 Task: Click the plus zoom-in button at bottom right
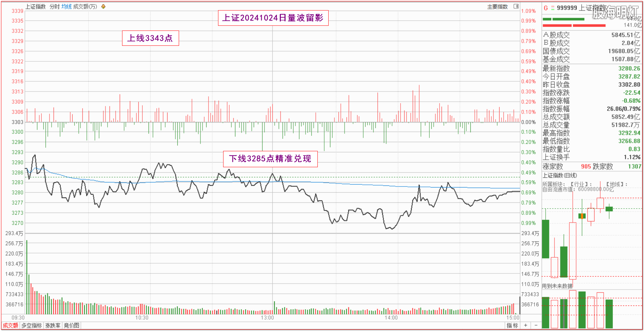point(526,325)
